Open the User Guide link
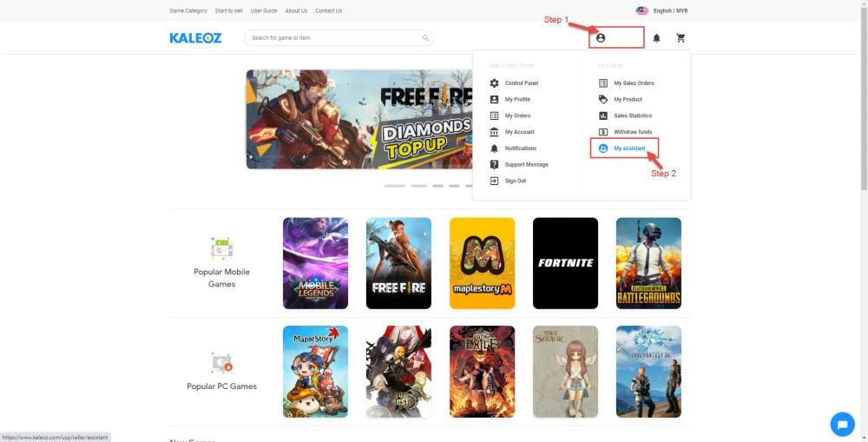Image resolution: width=868 pixels, height=442 pixels. [264, 10]
